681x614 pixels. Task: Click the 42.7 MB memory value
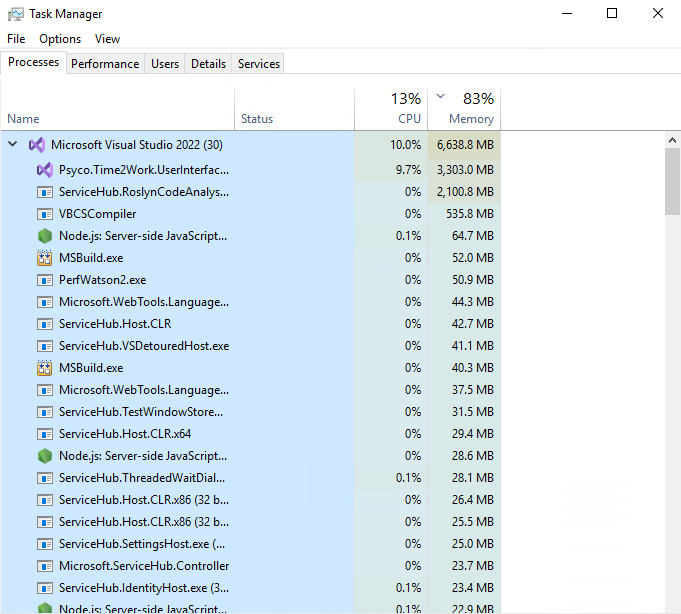tap(473, 324)
